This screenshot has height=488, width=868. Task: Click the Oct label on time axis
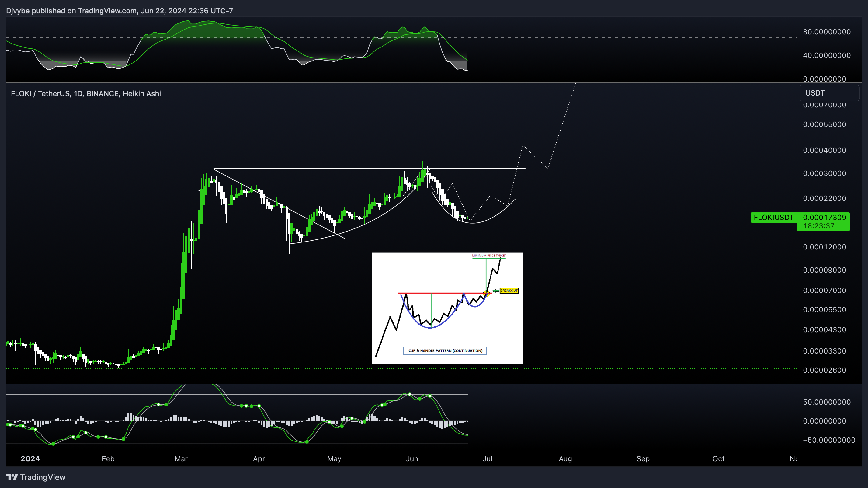(718, 459)
